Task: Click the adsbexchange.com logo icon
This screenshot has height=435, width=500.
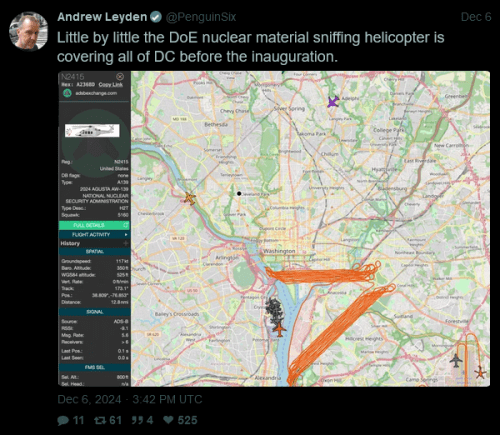Action: (68, 93)
